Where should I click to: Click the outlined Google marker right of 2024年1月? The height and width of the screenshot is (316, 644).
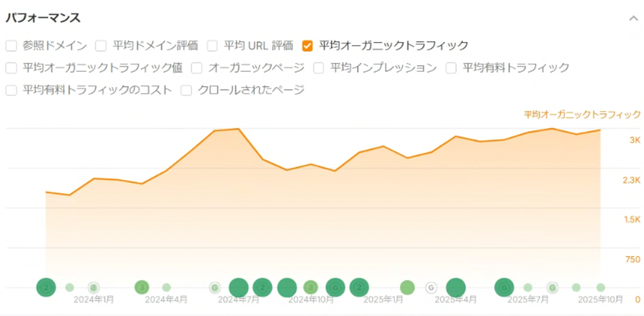93,288
